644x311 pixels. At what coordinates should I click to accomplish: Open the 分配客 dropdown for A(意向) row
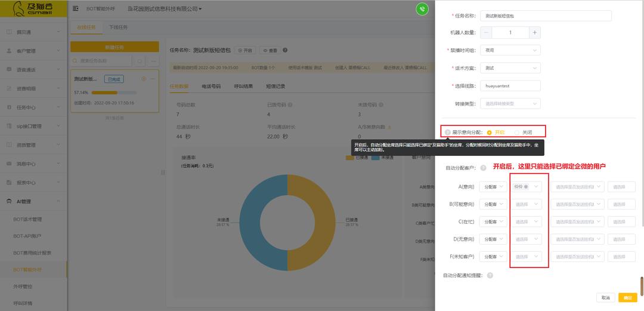click(493, 187)
